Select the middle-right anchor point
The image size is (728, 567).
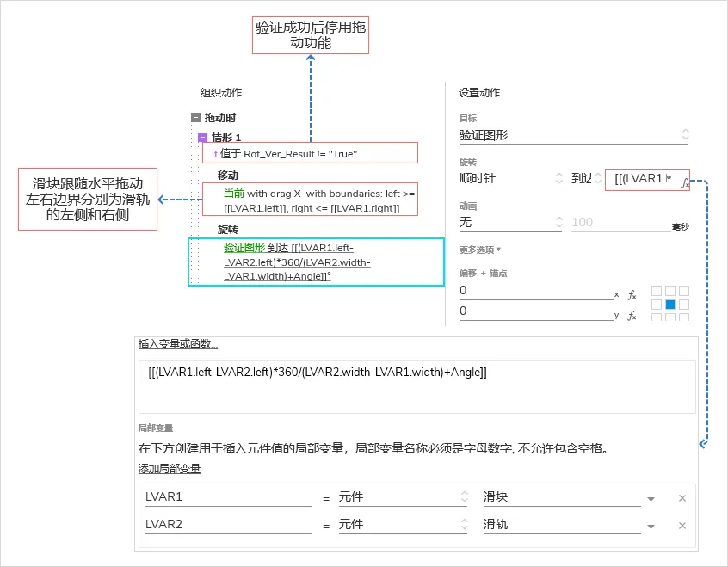pyautogui.click(x=684, y=305)
